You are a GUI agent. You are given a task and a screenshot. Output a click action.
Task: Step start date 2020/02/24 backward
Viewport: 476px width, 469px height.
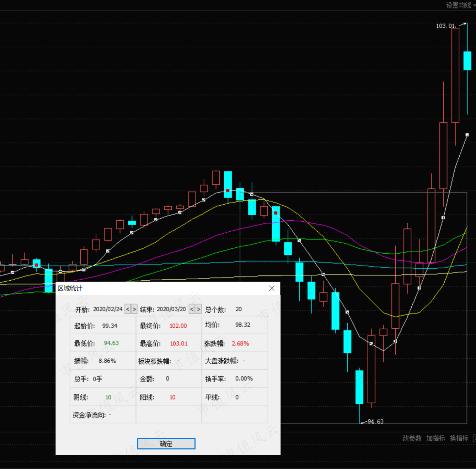[128, 309]
